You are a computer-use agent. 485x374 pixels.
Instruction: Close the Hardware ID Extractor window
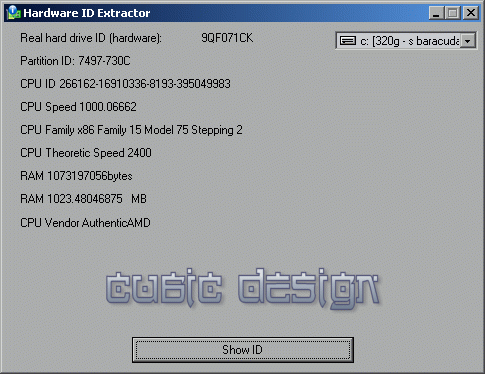[471, 13]
